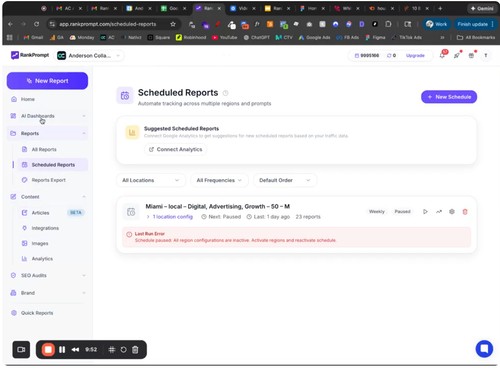Click the help icon beside Scheduled Reports title
The width and height of the screenshot is (500, 369).
(x=225, y=93)
